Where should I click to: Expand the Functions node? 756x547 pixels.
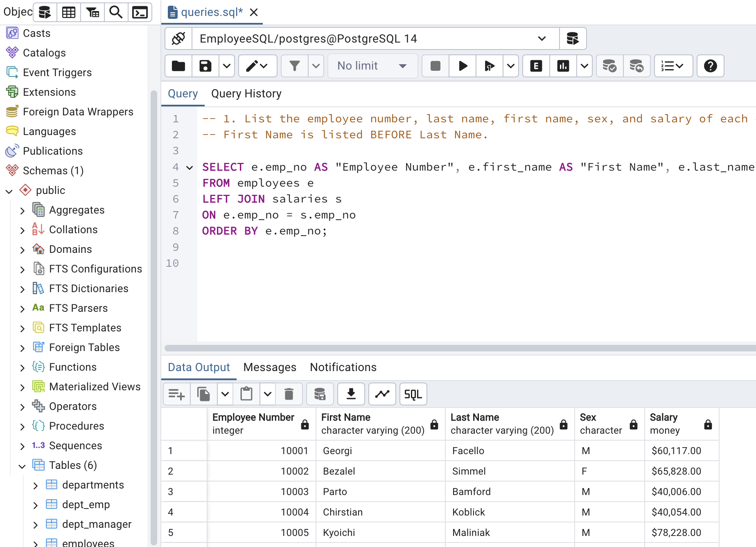coord(22,368)
